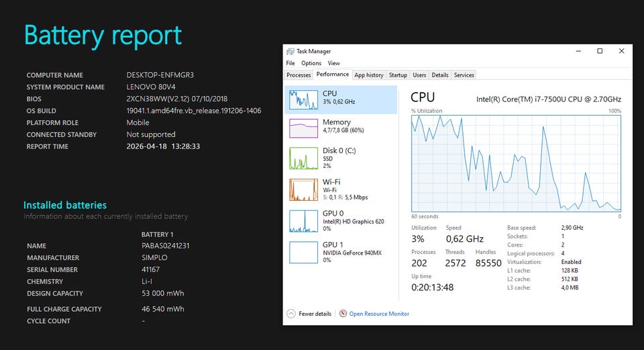Select the Disk 0 (C:) graph icon
The height and width of the screenshot is (350, 644).
[x=303, y=158]
